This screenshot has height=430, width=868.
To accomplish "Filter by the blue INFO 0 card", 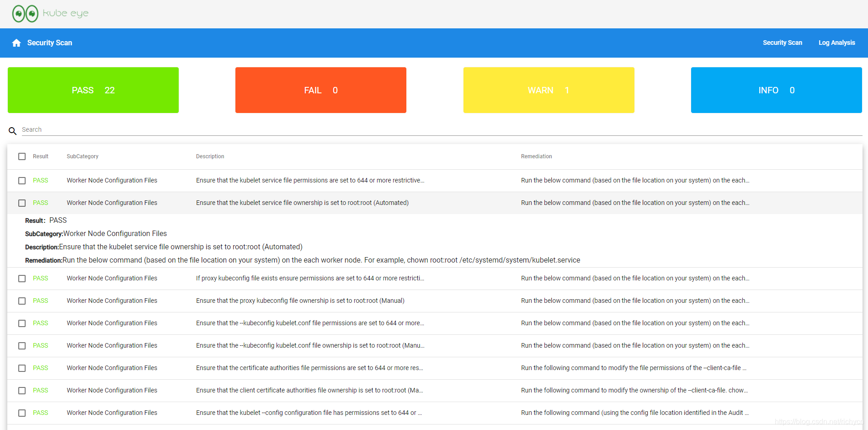I will pyautogui.click(x=776, y=90).
